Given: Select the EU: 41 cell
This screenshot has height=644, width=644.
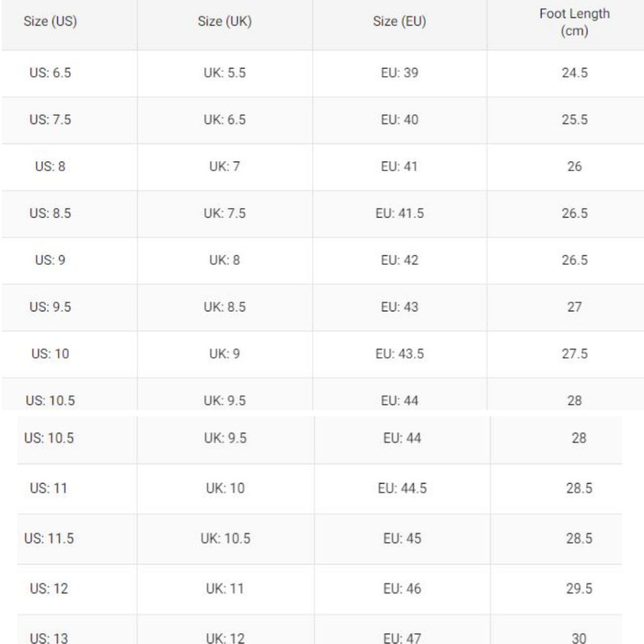Looking at the screenshot, I should (x=399, y=166).
